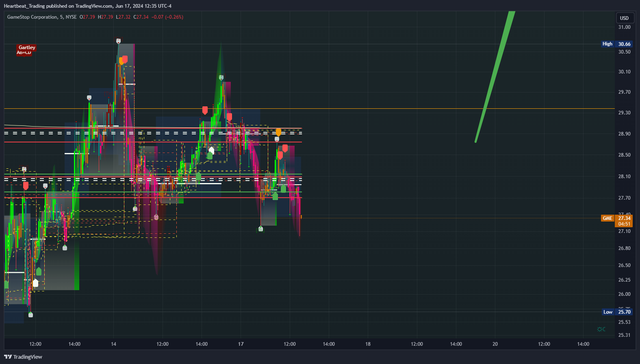
Task: Select the High 30.66 price label
Action: [x=616, y=44]
